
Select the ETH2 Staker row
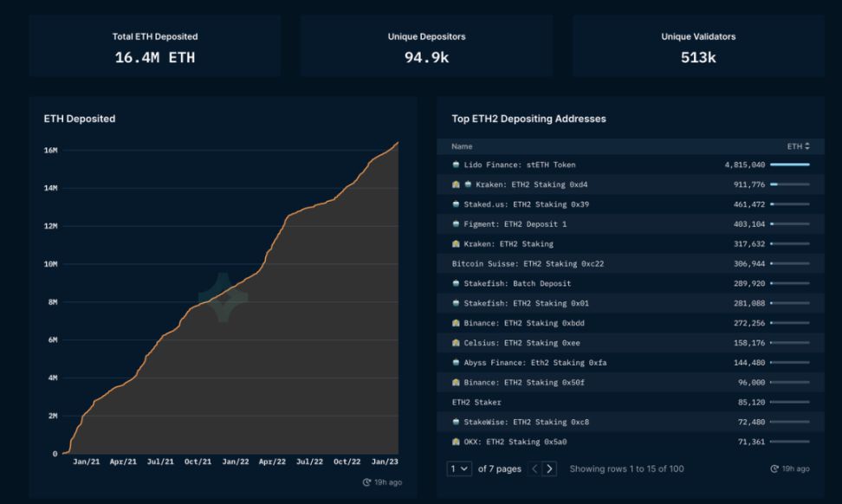pos(476,402)
